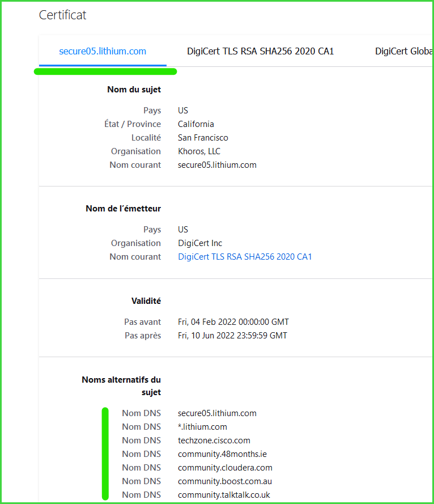Click the Pas avant label
The image size is (434, 504).
[143, 322]
